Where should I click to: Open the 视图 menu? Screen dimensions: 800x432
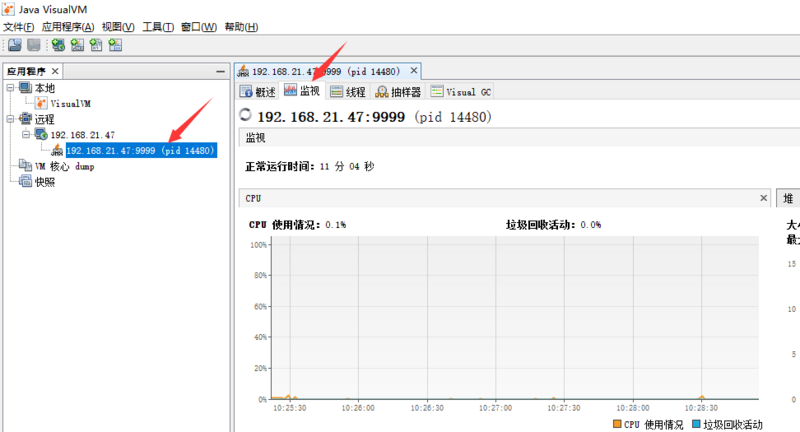click(x=118, y=27)
